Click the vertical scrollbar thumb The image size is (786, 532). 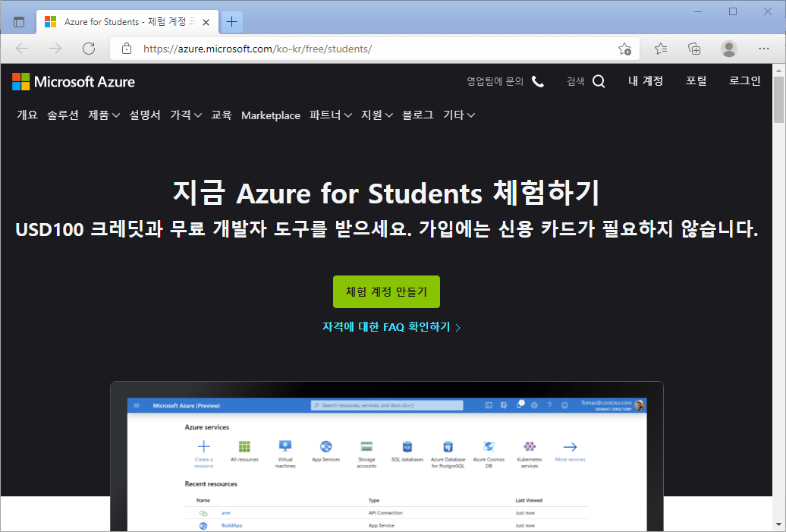click(x=778, y=100)
